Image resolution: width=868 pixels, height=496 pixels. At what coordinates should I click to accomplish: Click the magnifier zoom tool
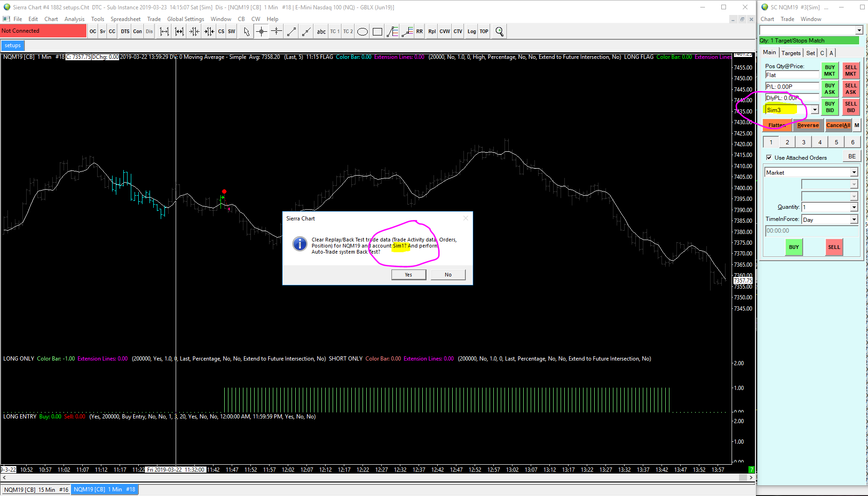499,31
